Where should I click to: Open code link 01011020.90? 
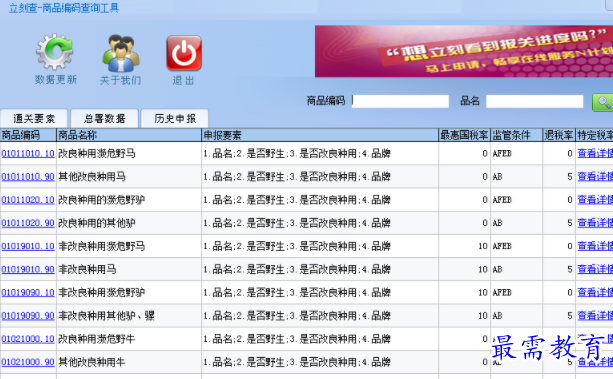pyautogui.click(x=28, y=223)
